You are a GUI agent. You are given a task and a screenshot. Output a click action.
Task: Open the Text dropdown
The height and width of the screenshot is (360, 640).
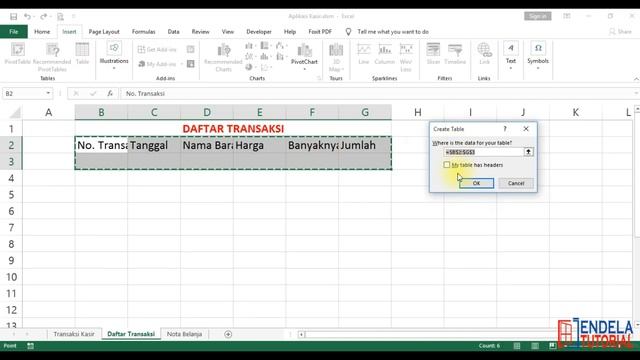pyautogui.click(x=511, y=56)
